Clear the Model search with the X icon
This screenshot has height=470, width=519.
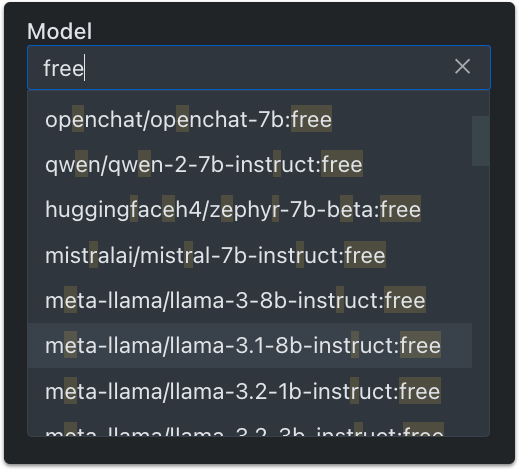coord(462,67)
